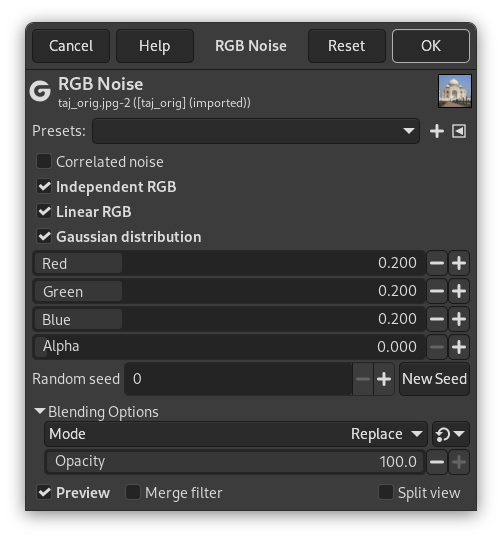Click the Cancel button
This screenshot has height=539, width=502.
pyautogui.click(x=71, y=46)
